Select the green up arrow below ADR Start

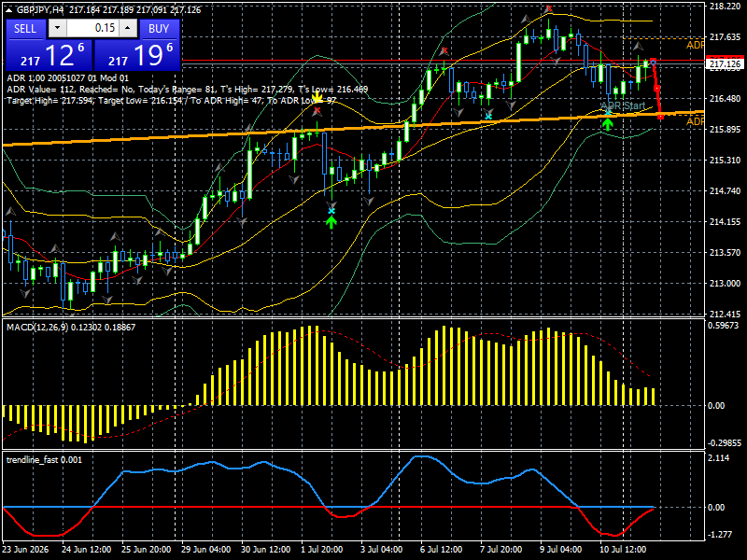(608, 125)
